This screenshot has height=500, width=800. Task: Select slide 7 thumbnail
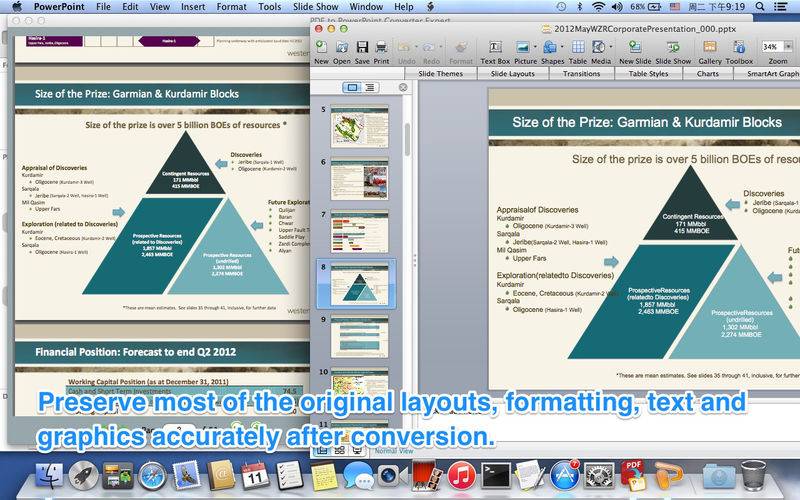pos(359,232)
